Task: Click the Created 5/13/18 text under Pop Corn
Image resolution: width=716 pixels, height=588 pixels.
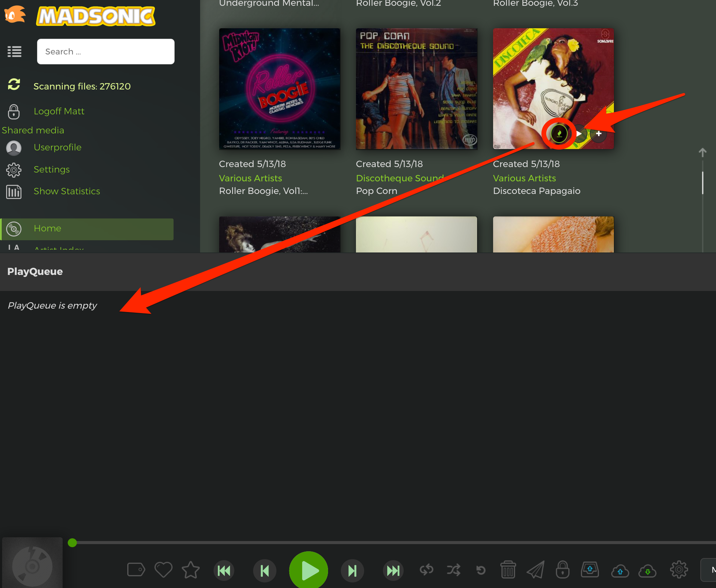Action: tap(389, 164)
